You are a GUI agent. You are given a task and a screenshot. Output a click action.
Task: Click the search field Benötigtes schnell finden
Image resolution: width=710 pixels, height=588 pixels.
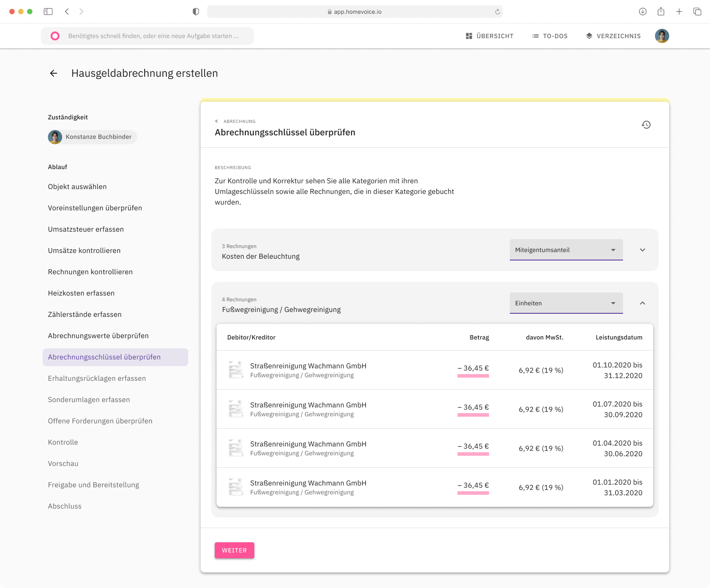(x=154, y=36)
